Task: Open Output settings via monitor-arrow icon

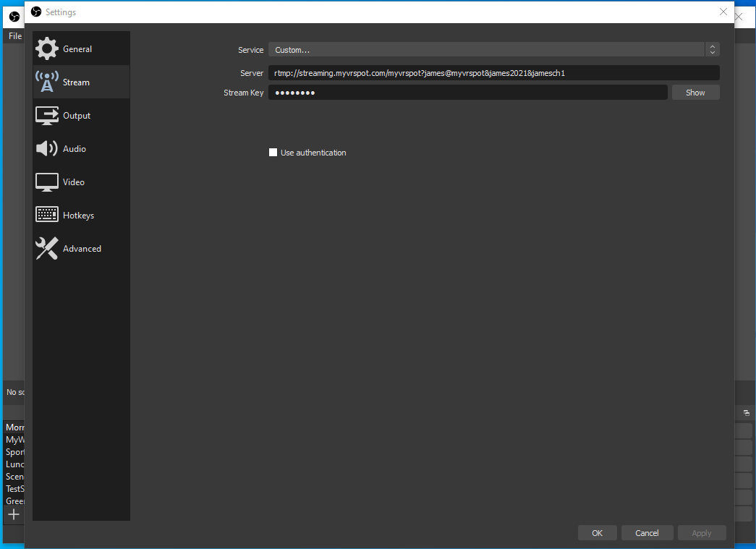Action: 47,116
